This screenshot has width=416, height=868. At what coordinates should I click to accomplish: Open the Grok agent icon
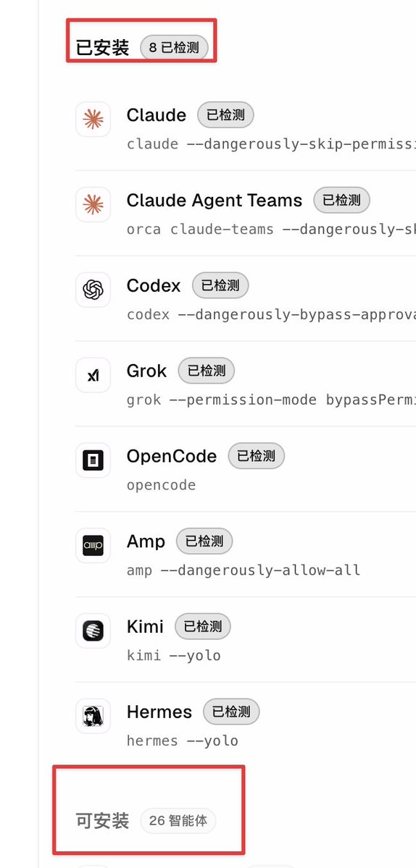(x=93, y=375)
